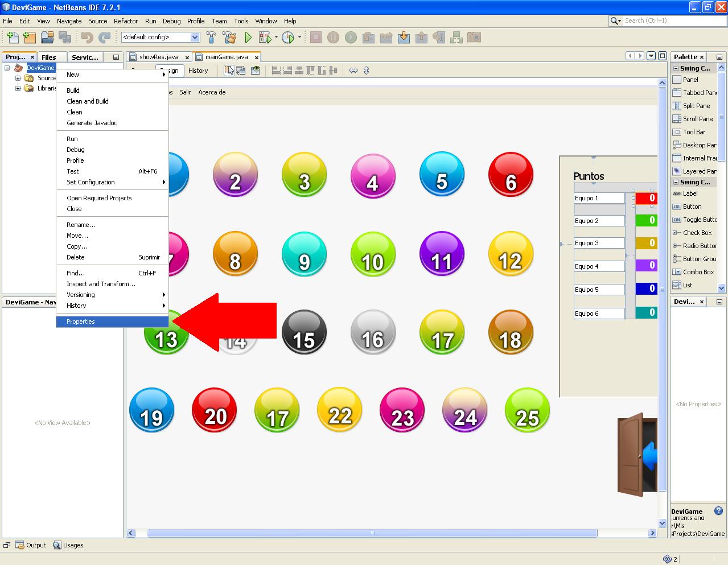Viewport: 728px width, 565px height.
Task: Choose Generate Javadoc from the context menu
Action: (x=113, y=123)
